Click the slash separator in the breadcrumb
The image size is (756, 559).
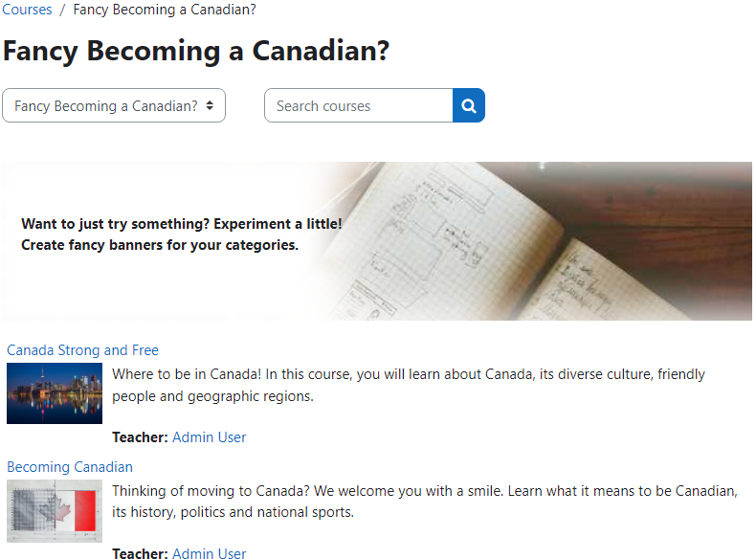[x=62, y=10]
